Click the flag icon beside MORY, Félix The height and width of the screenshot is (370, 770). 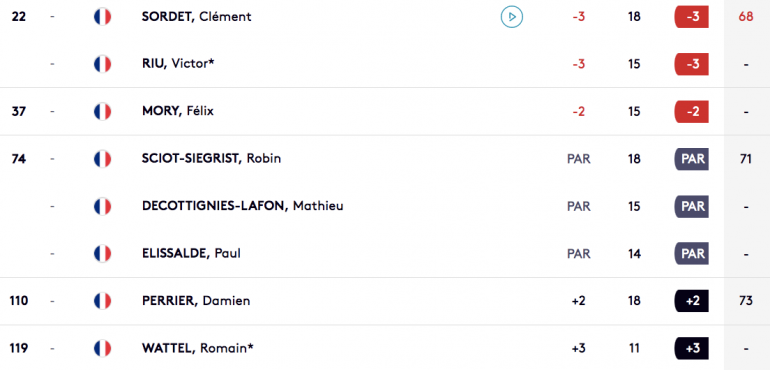click(102, 112)
